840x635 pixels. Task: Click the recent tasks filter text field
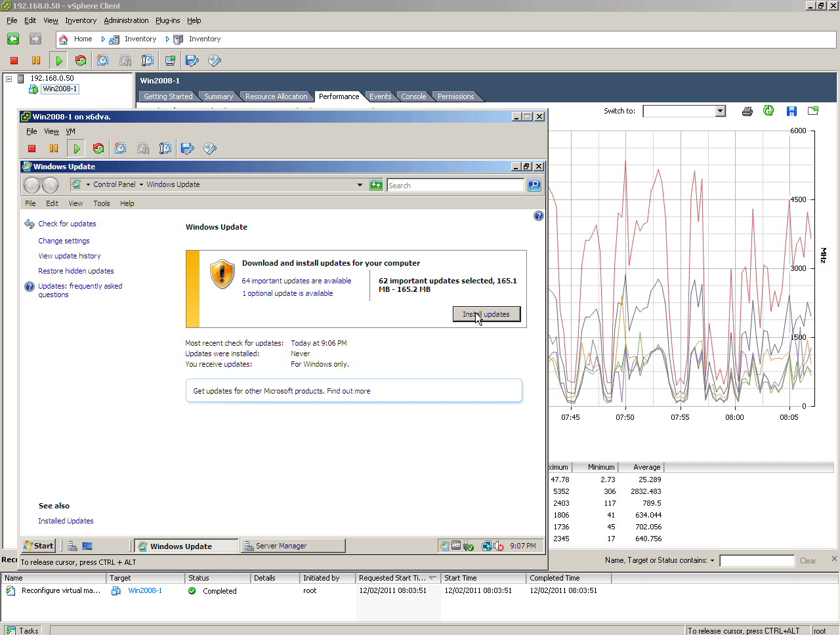(757, 561)
